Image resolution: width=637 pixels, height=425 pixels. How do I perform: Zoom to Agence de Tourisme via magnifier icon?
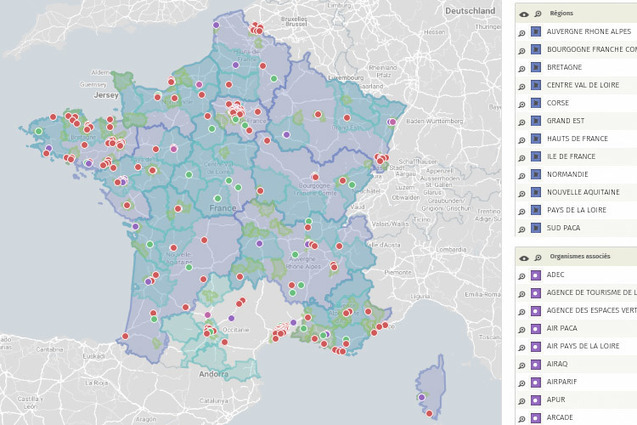[x=522, y=294]
